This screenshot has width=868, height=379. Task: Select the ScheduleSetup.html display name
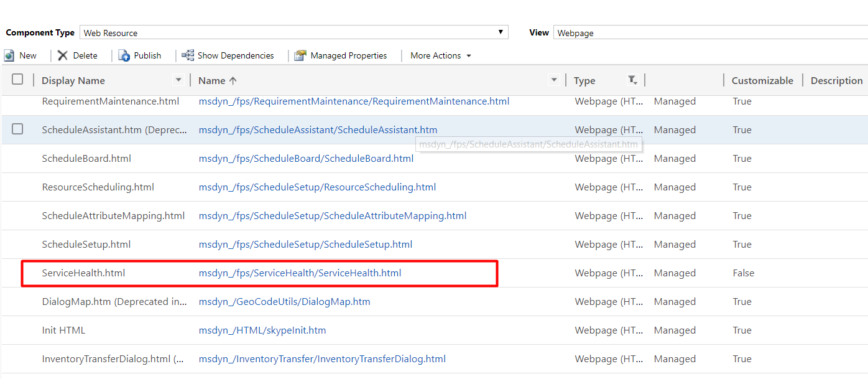point(86,244)
